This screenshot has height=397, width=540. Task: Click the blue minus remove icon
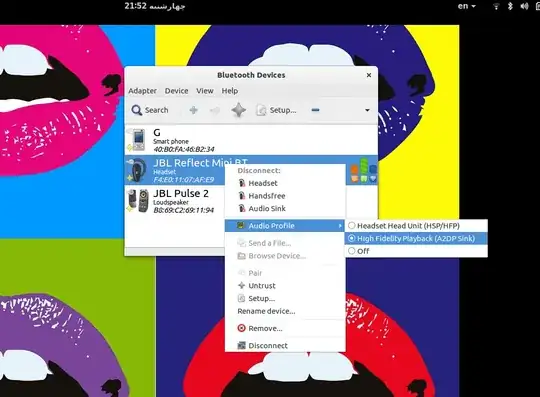pos(315,110)
